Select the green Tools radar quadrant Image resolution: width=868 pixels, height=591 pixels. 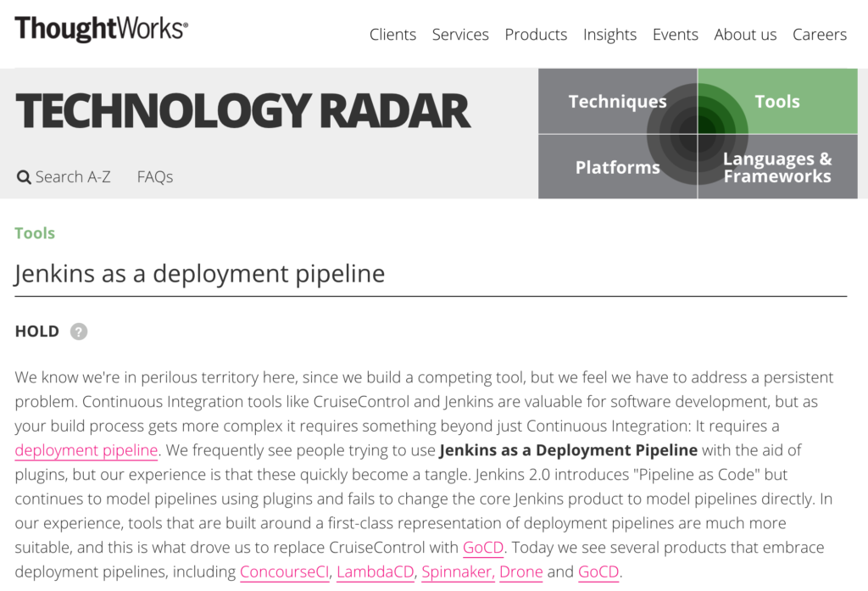(777, 102)
